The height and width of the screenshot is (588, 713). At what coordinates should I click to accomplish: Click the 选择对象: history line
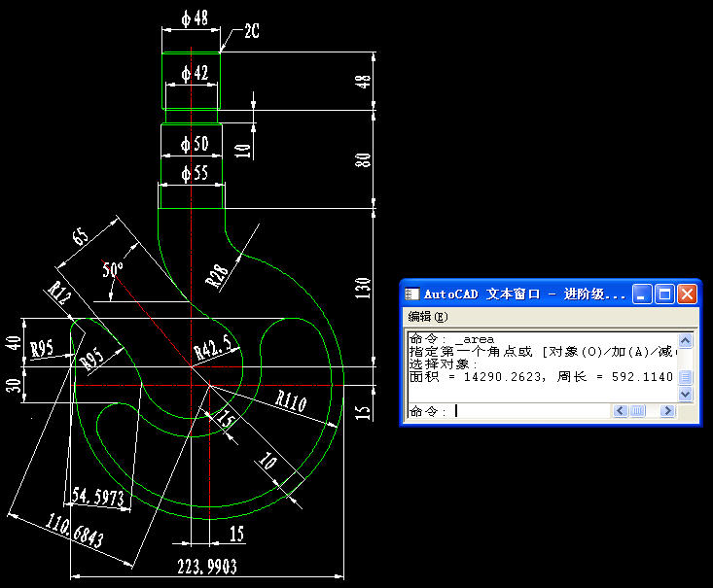[x=444, y=364]
